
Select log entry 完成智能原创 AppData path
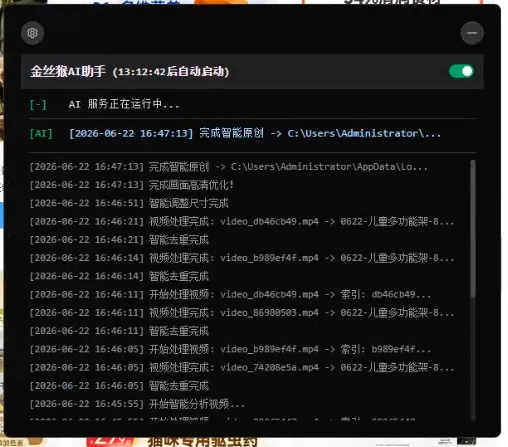(228, 167)
